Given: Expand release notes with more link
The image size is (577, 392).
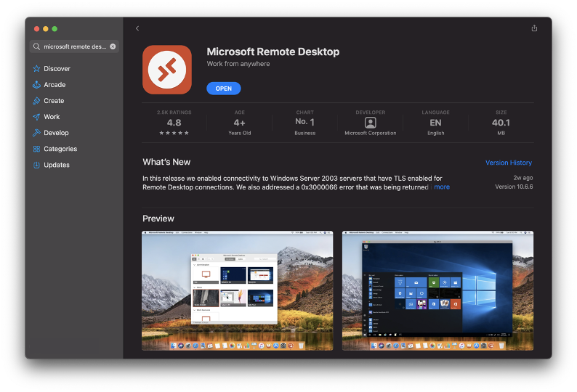Looking at the screenshot, I should (442, 187).
